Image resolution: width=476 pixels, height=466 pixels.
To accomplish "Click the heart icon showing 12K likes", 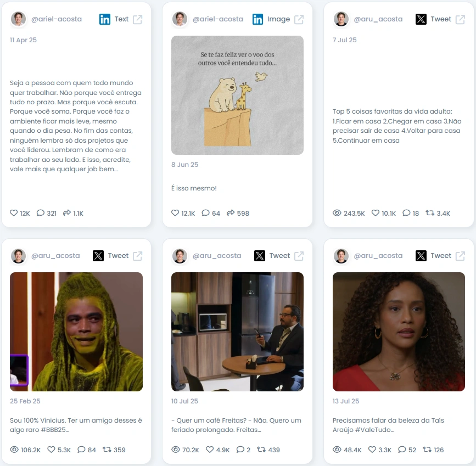I will coord(14,213).
